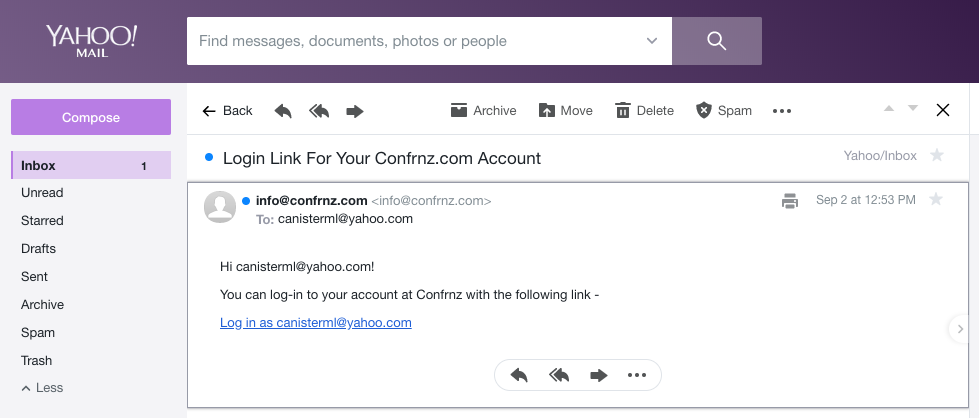Print the message using the printer icon

click(790, 201)
